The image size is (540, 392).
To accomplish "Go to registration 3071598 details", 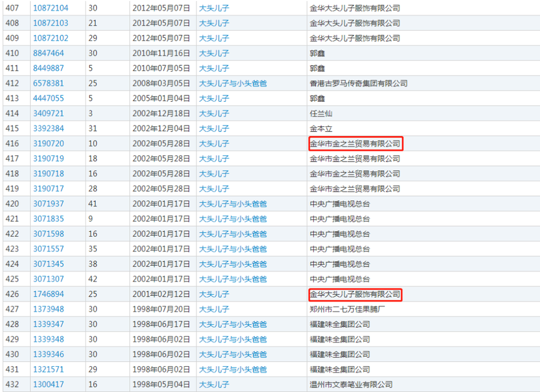I will (x=48, y=234).
